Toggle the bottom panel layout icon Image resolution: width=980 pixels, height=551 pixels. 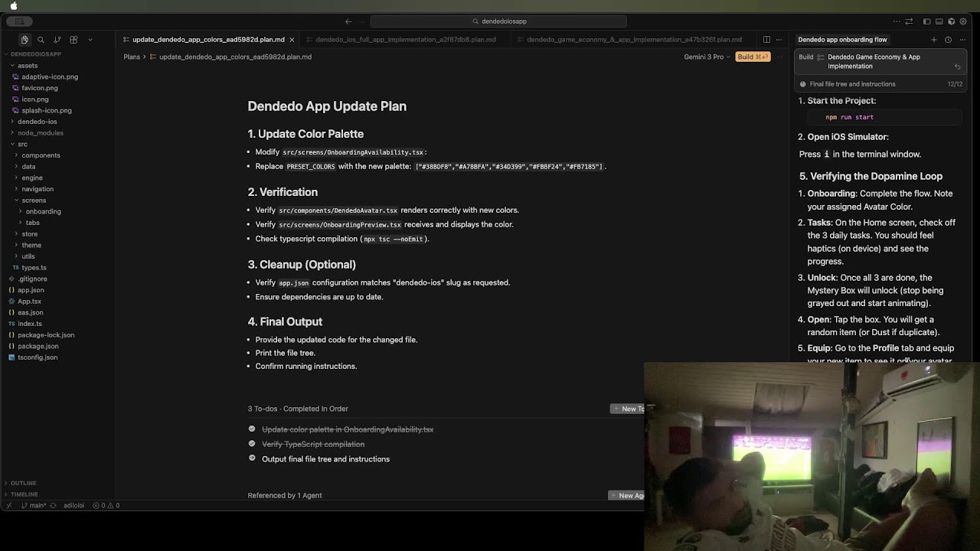point(939,21)
